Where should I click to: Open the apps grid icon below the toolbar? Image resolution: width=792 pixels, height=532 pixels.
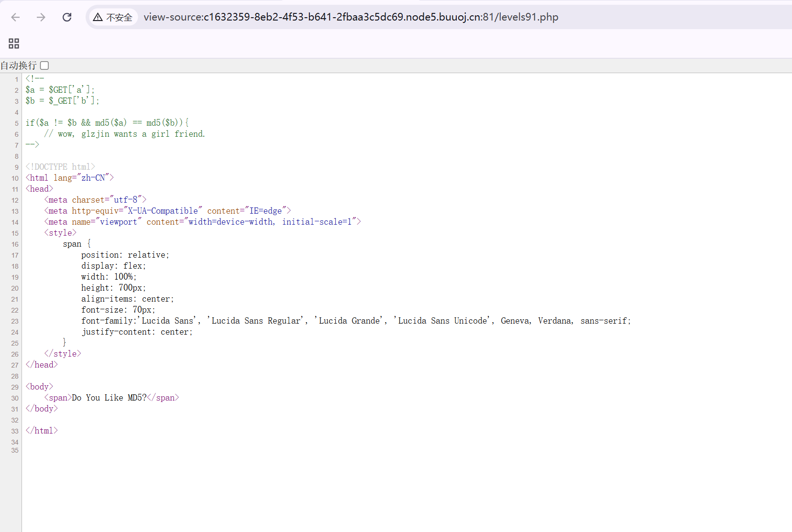[x=13, y=43]
